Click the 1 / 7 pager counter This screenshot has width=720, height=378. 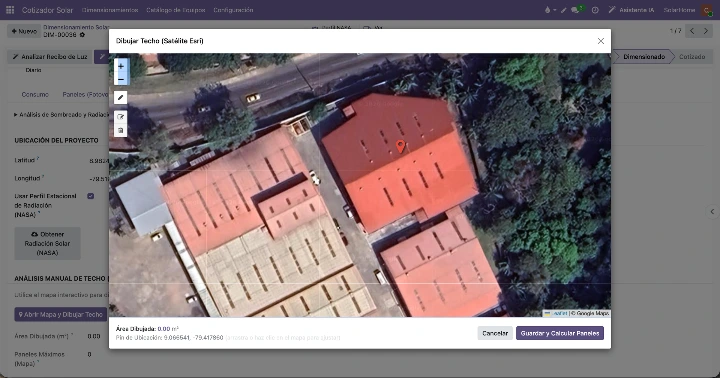coord(675,31)
